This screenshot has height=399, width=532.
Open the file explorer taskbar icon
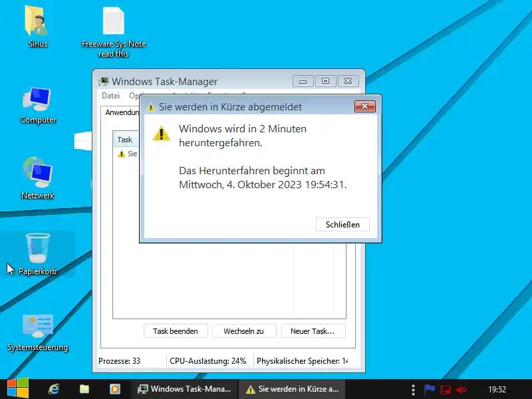click(x=84, y=389)
